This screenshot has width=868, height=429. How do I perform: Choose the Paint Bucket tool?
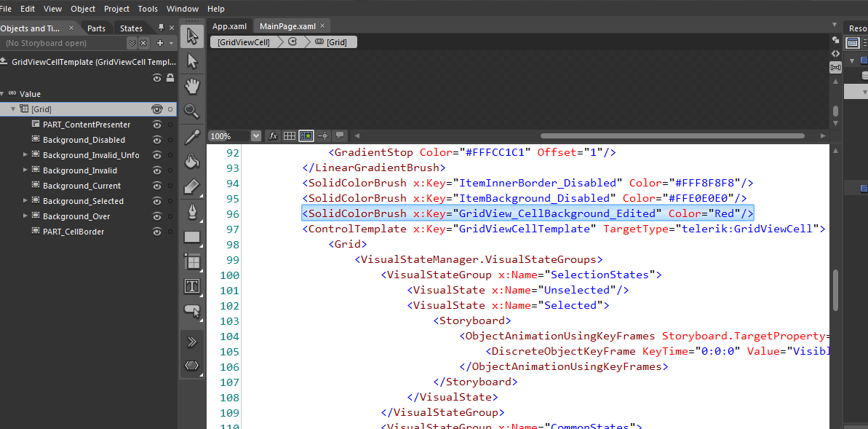click(192, 161)
